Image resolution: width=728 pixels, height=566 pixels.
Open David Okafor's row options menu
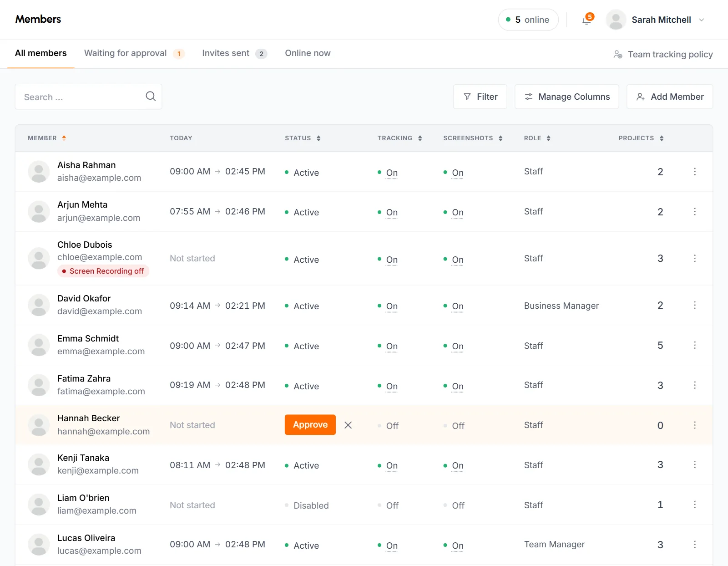click(695, 305)
